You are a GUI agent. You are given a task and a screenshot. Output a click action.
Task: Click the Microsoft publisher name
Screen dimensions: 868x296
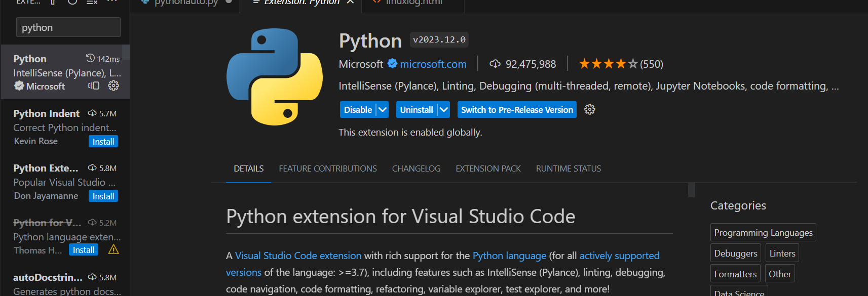[x=361, y=64]
